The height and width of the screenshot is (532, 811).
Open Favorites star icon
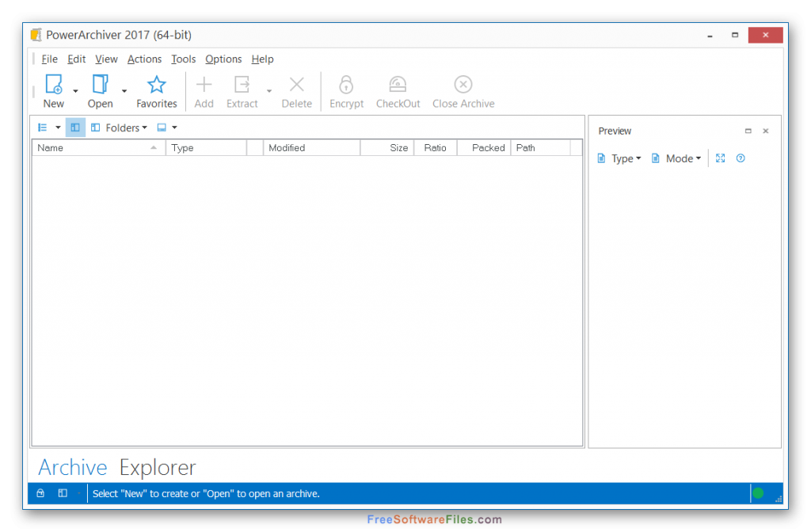[x=156, y=84]
